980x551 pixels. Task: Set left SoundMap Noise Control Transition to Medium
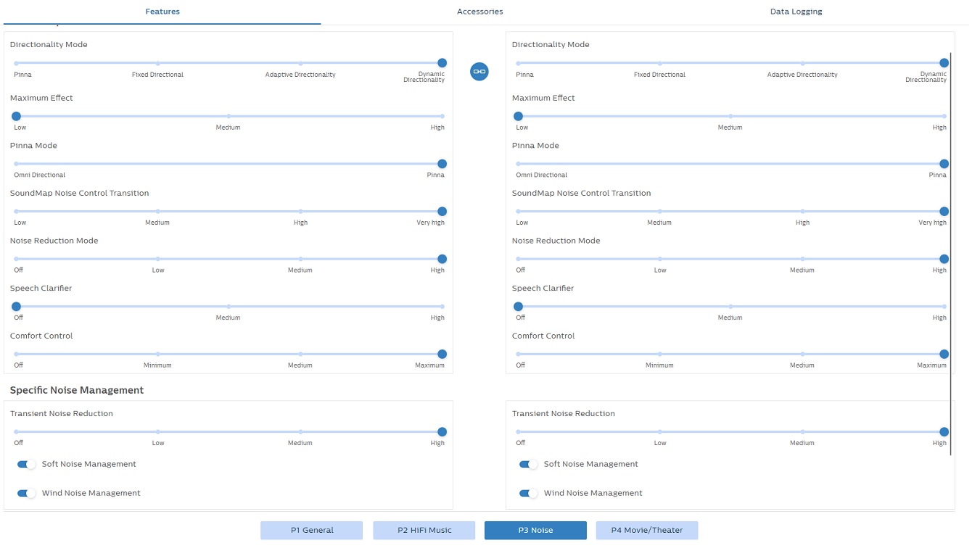157,212
